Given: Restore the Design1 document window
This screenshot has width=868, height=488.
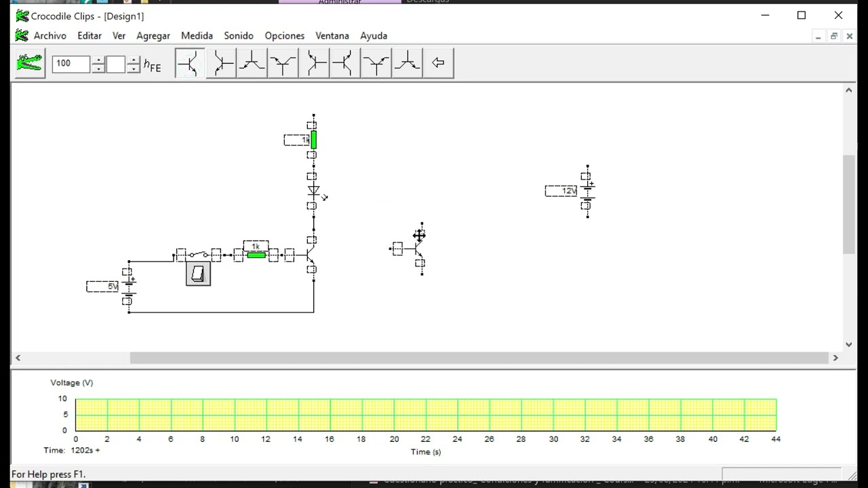Looking at the screenshot, I should coord(834,36).
